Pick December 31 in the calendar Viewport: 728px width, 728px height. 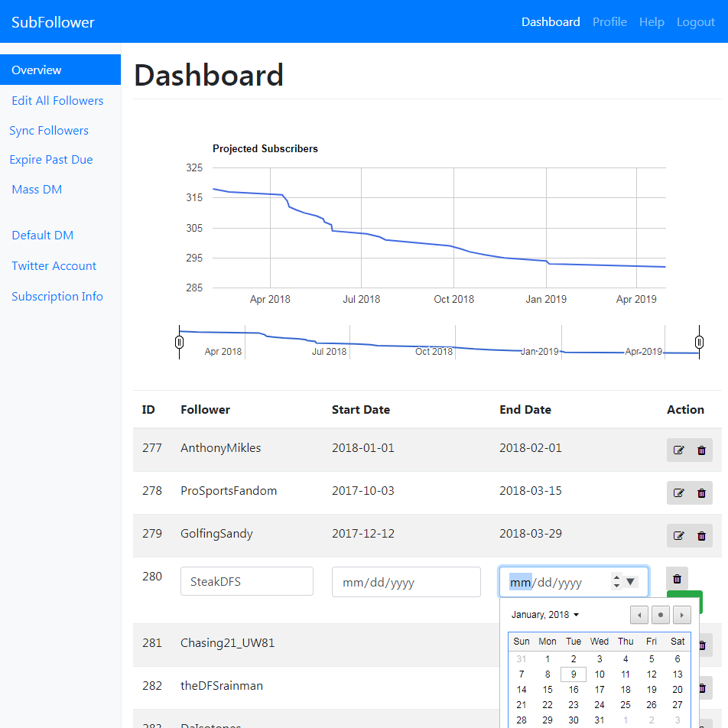522,659
